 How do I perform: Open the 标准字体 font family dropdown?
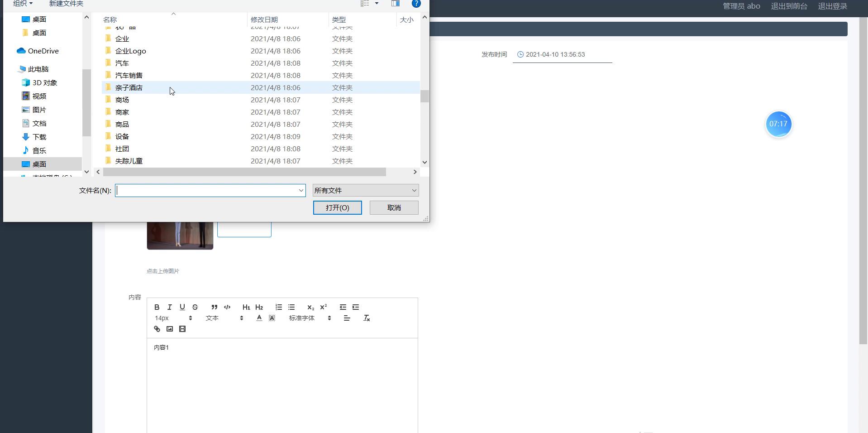click(310, 318)
